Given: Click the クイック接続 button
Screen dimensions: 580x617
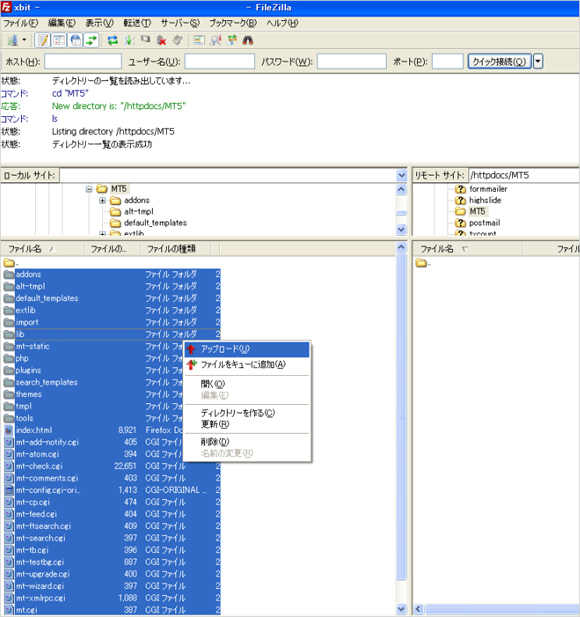Looking at the screenshot, I should (499, 61).
